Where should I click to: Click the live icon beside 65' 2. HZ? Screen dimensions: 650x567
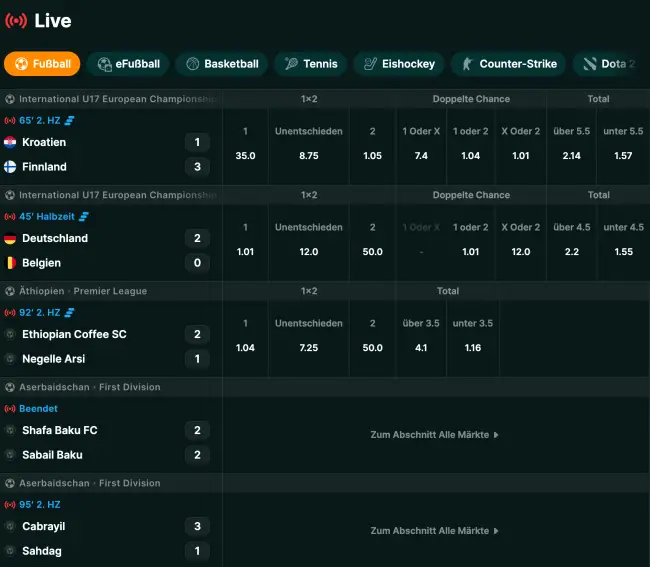[x=10, y=121]
